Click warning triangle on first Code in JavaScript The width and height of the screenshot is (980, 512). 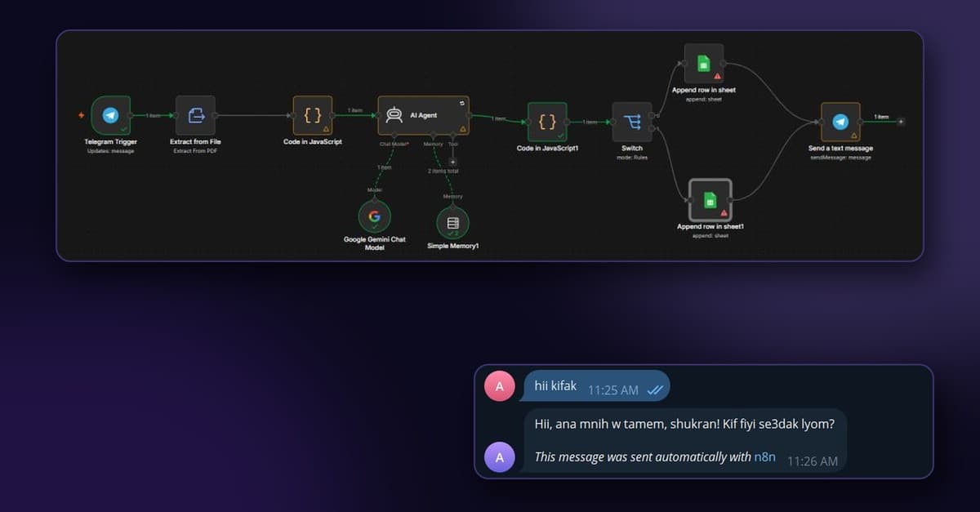(327, 129)
